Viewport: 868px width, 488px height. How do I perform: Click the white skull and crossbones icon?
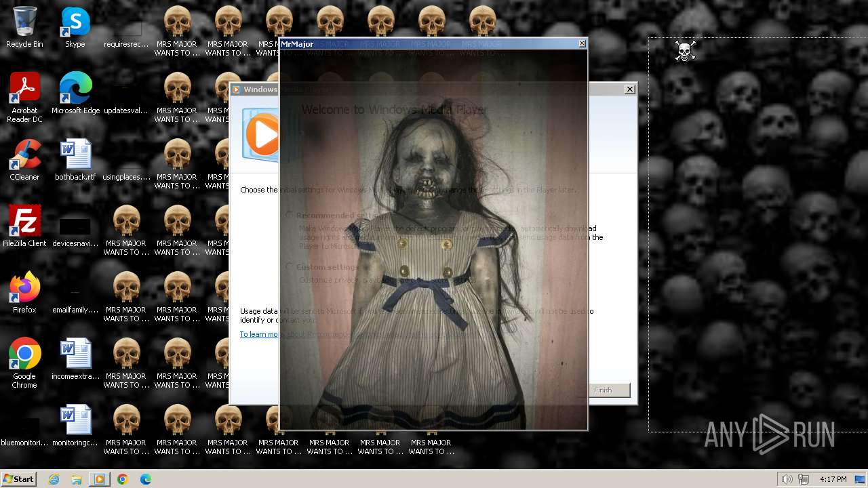point(685,51)
